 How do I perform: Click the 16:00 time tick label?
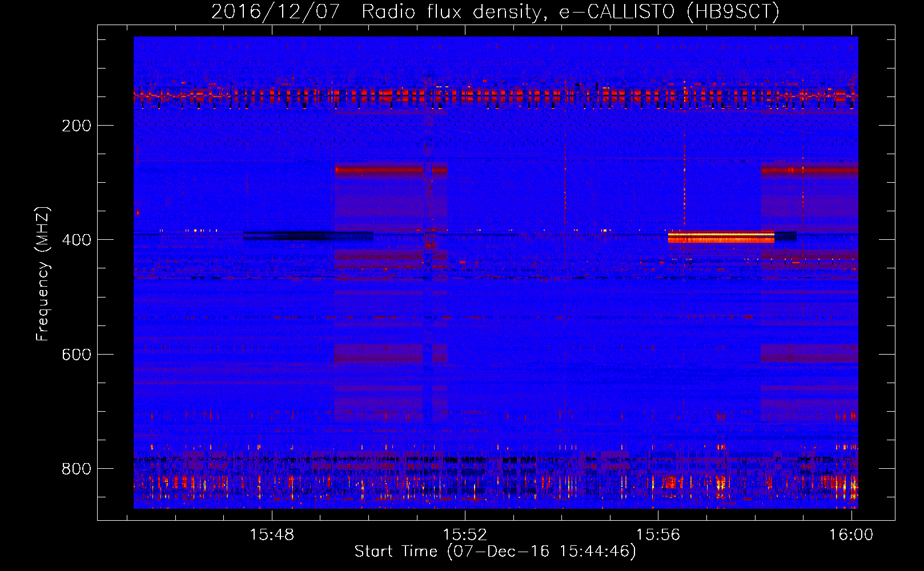851,535
